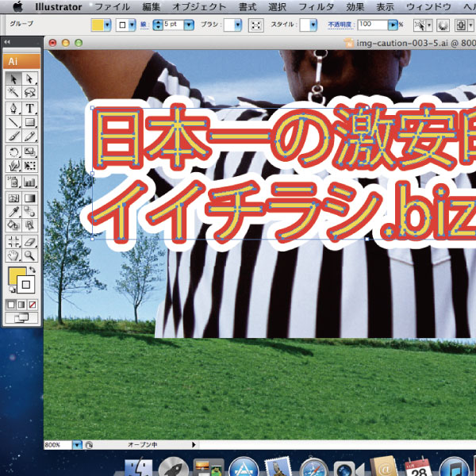Screen dimensions: 476x476
Task: Open the 書式 (Type) menu
Action: point(248,6)
